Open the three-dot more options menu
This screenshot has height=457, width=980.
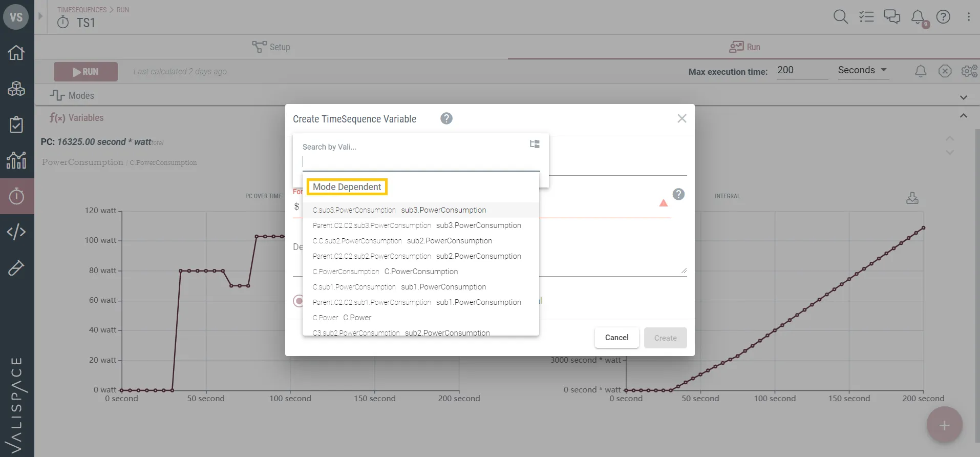point(969,16)
